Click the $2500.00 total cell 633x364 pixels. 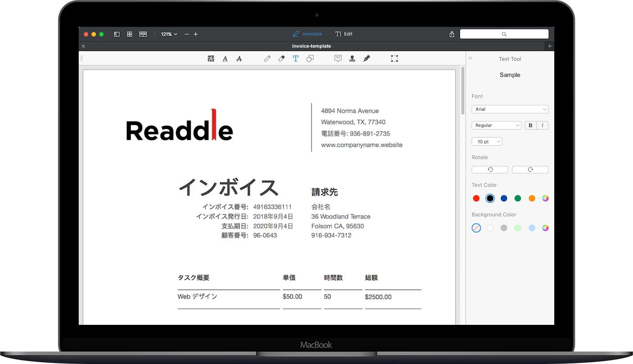378,297
